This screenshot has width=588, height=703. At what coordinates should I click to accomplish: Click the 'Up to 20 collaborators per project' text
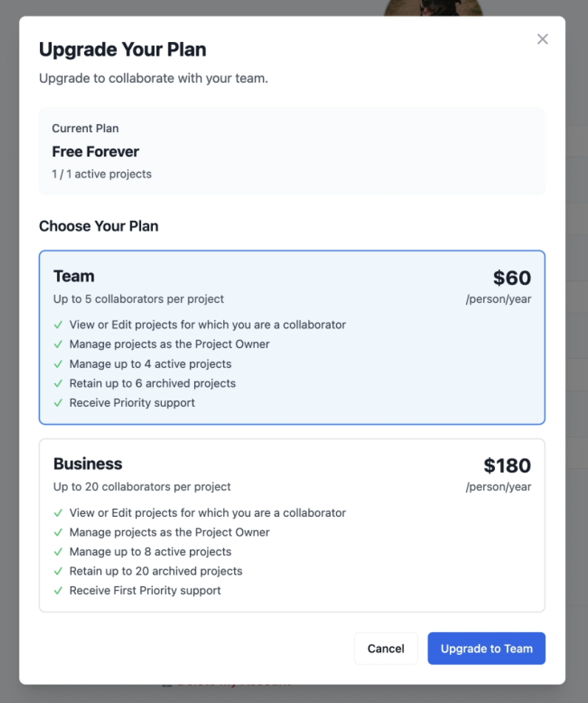coord(142,487)
